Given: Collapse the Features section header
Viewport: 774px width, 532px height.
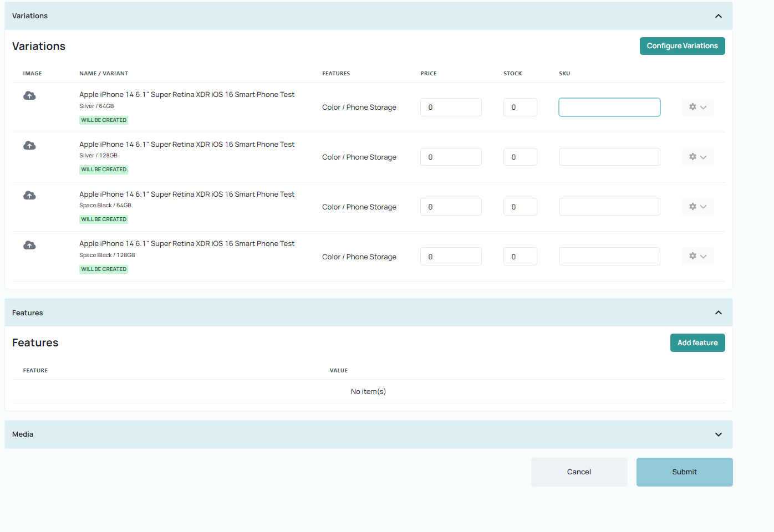Looking at the screenshot, I should tap(369, 313).
